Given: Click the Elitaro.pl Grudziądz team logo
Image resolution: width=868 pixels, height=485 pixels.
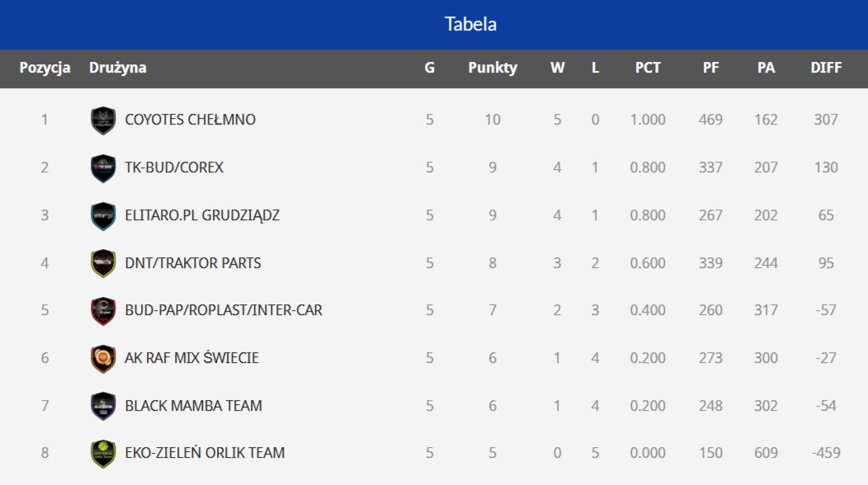Looking at the screenshot, I should pos(103,216).
